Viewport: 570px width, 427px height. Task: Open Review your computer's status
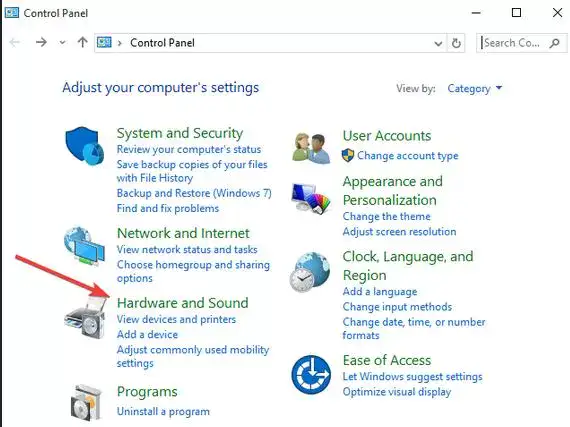tap(189, 149)
